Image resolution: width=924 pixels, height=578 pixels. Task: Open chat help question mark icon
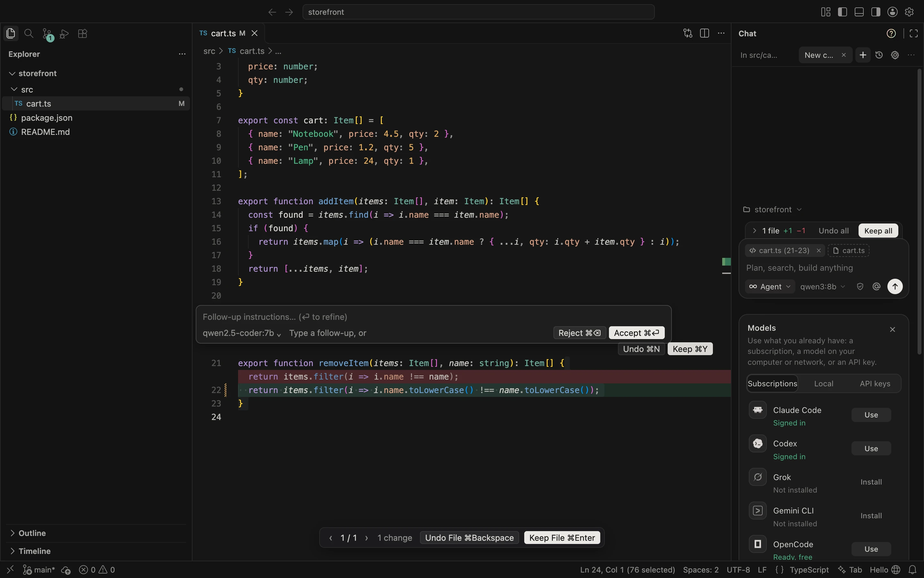click(x=891, y=34)
